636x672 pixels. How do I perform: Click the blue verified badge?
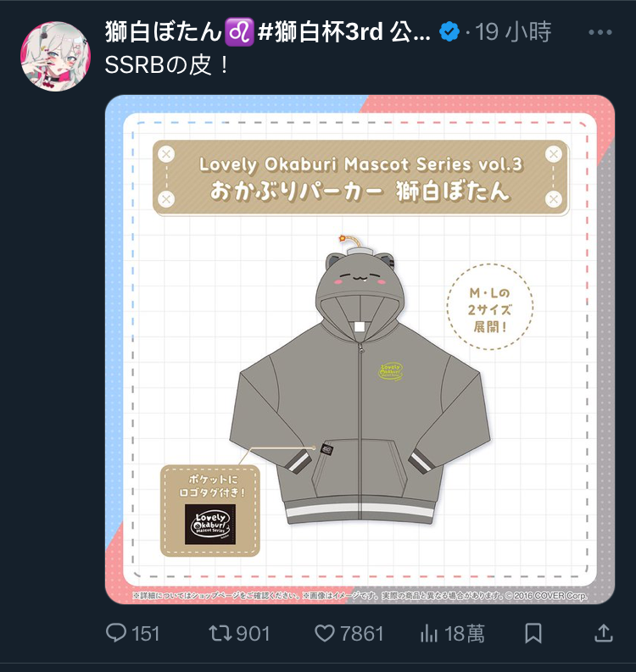[449, 32]
